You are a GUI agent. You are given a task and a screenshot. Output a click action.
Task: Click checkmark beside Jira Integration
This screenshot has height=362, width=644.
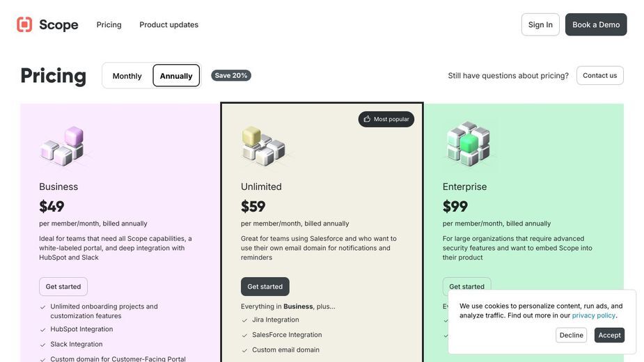click(244, 320)
